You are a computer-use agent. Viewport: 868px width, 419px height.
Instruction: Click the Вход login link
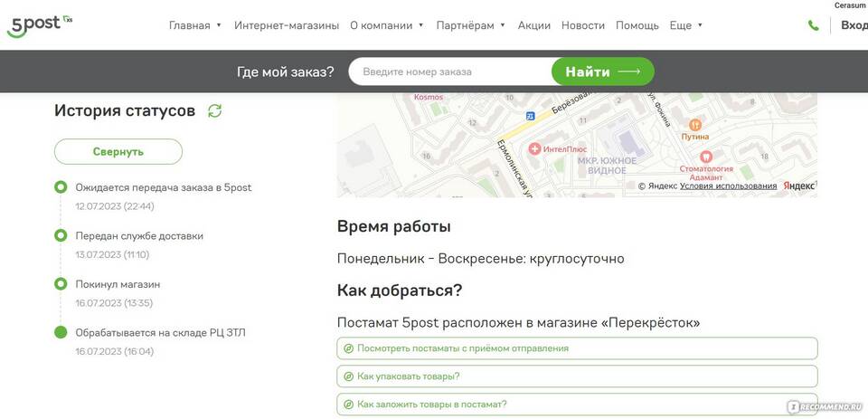(x=854, y=25)
